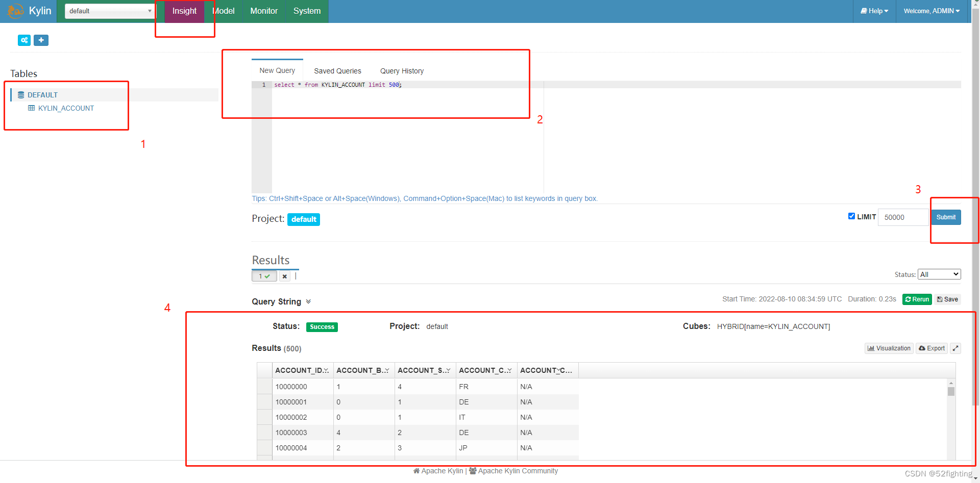980x483 pixels.
Task: Open the ACCOUNT_ID column menu arrow
Action: click(326, 371)
